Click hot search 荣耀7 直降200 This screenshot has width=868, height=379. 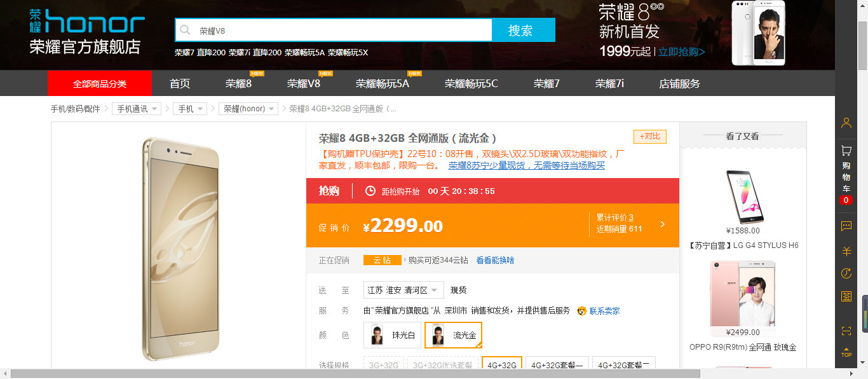pos(200,53)
